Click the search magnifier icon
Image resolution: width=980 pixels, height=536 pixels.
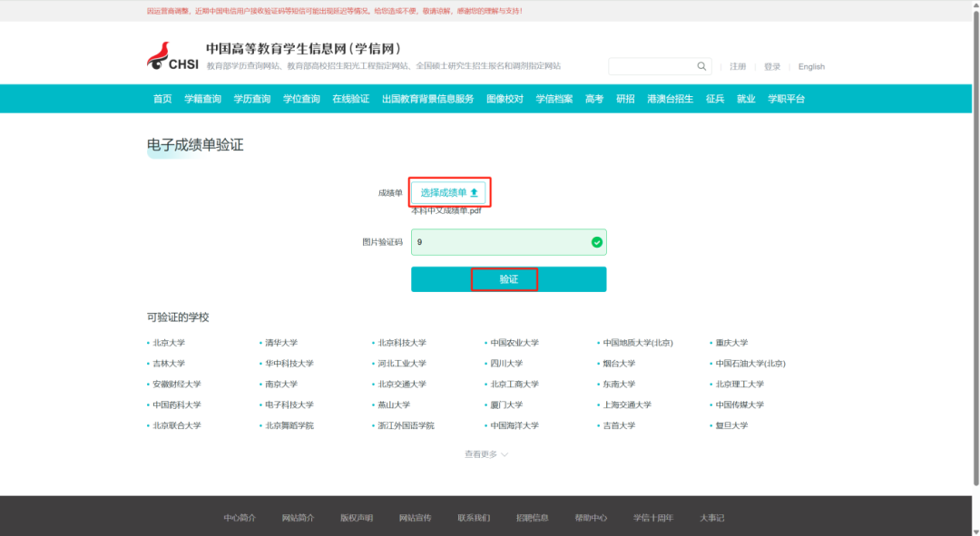pos(701,66)
